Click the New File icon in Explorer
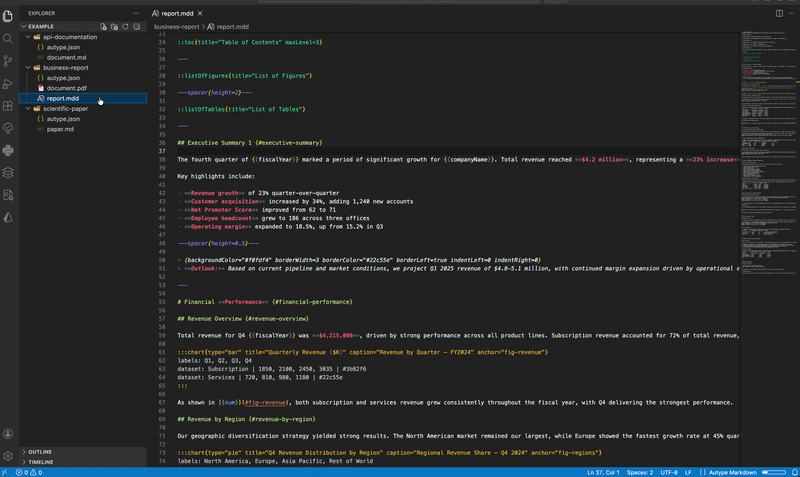 pos(103,26)
